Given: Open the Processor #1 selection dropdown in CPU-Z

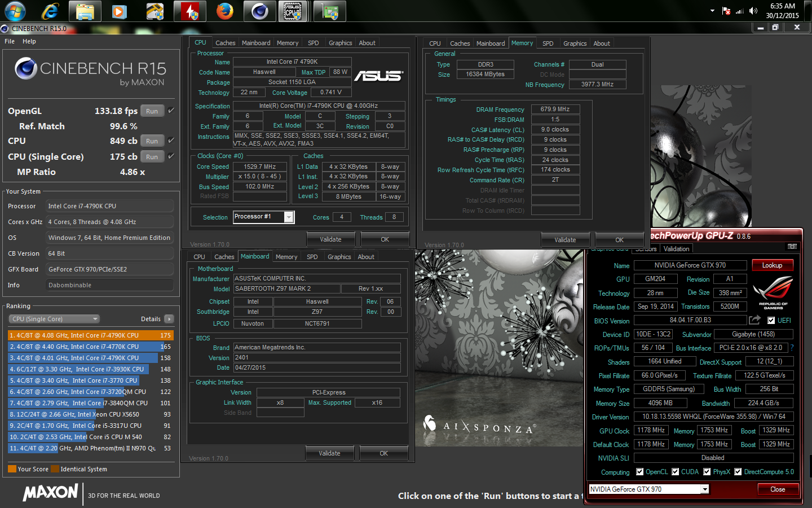Looking at the screenshot, I should (x=289, y=217).
